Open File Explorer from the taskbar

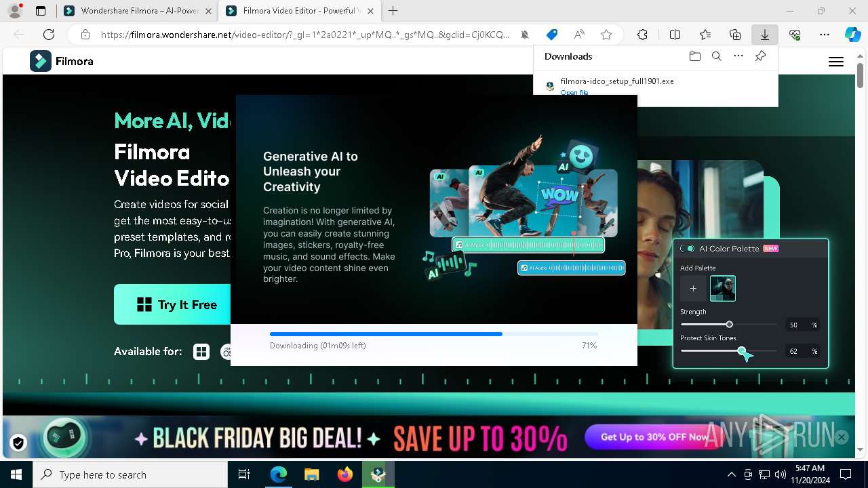point(311,474)
